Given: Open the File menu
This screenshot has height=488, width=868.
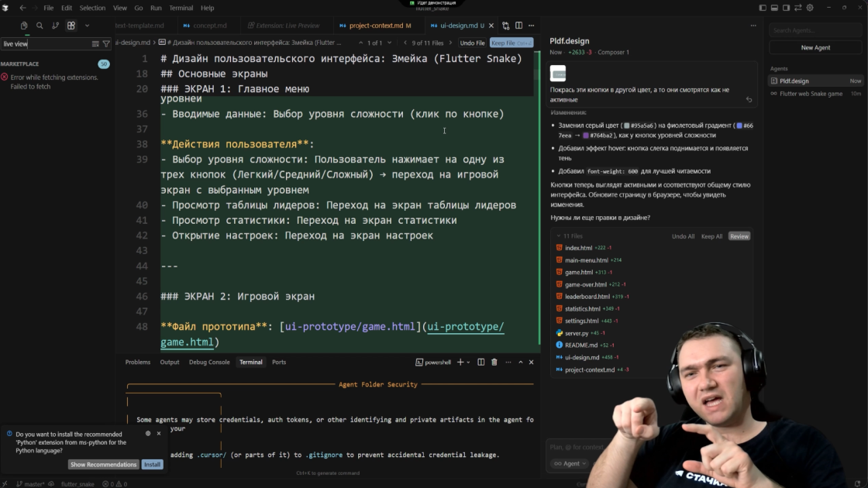Looking at the screenshot, I should pyautogui.click(x=49, y=8).
